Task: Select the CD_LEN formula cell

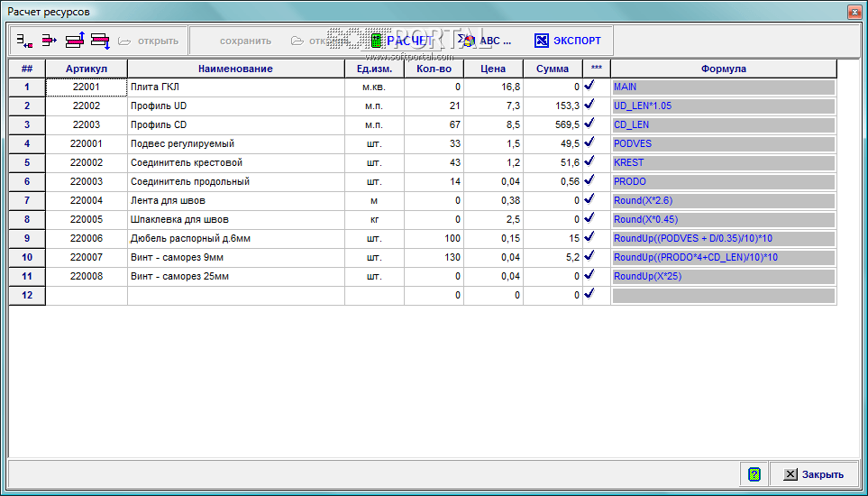Action: [x=724, y=125]
